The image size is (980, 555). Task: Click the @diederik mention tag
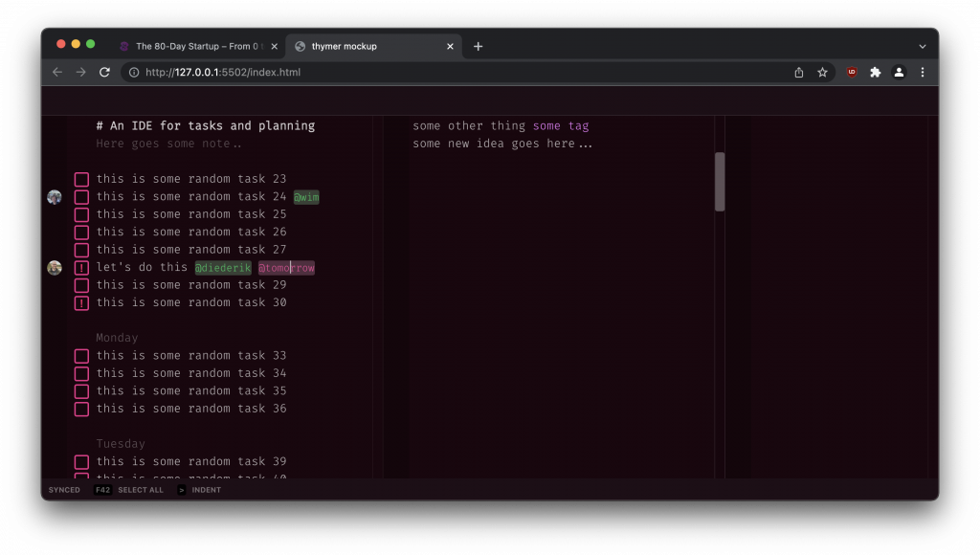click(223, 268)
